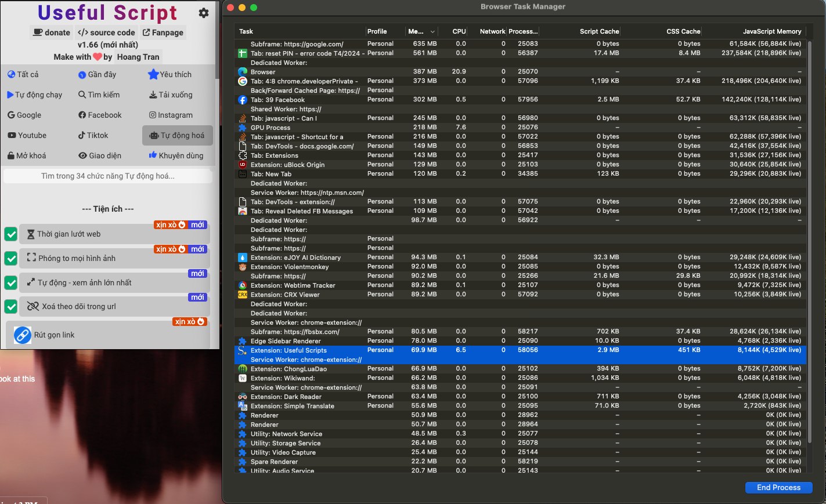The width and height of the screenshot is (826, 504).
Task: Click the uBlock Origin extension icon
Action: point(243,165)
